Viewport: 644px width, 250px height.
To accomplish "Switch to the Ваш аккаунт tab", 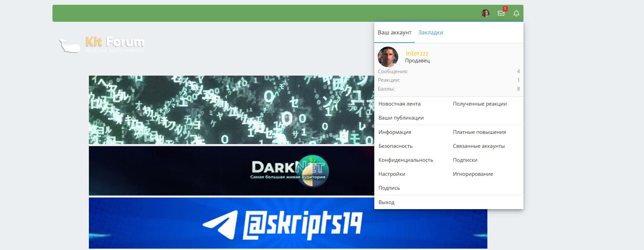I will [x=394, y=33].
